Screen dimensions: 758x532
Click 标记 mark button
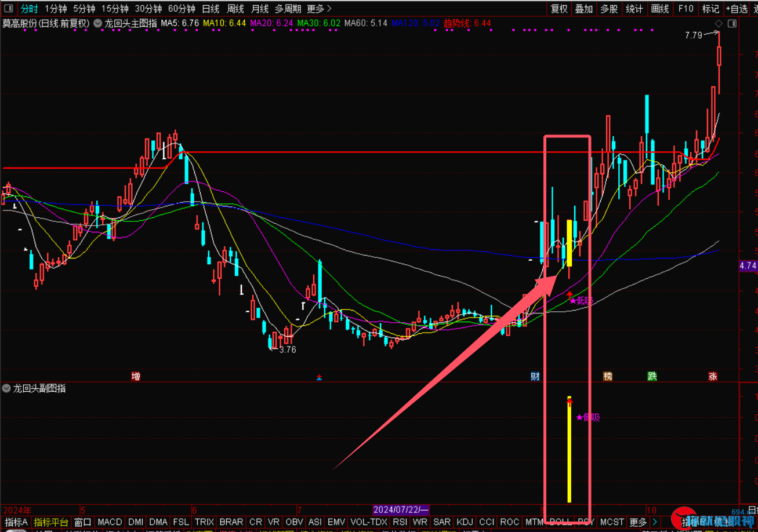(x=710, y=9)
